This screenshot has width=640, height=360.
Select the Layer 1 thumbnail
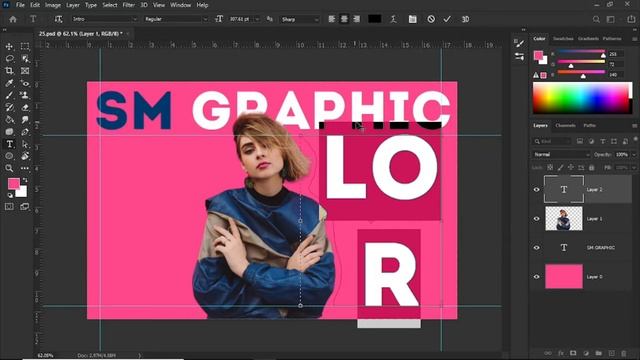click(564, 219)
